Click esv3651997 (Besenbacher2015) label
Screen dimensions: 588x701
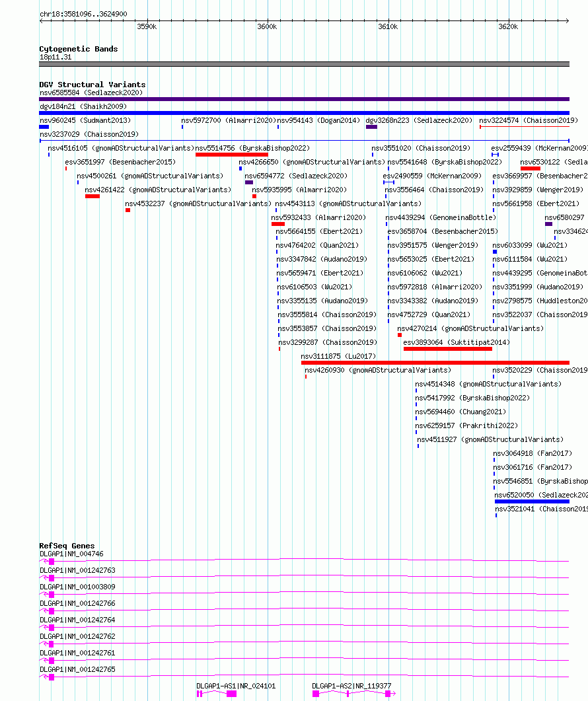click(x=120, y=162)
